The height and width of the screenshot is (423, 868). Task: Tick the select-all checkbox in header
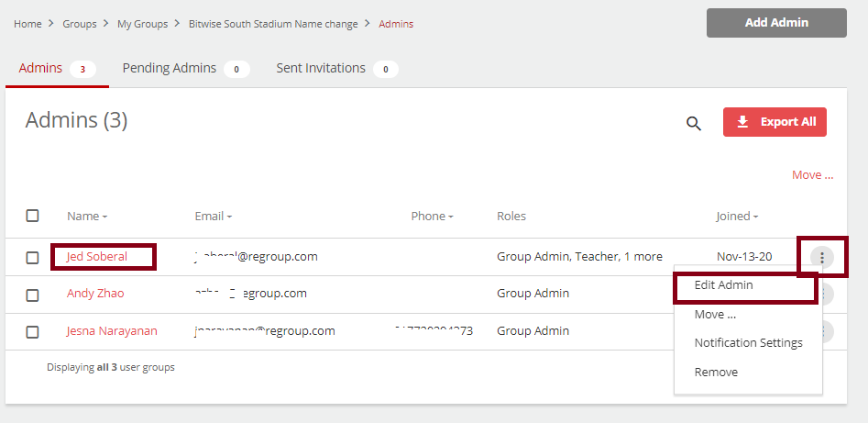(x=33, y=215)
